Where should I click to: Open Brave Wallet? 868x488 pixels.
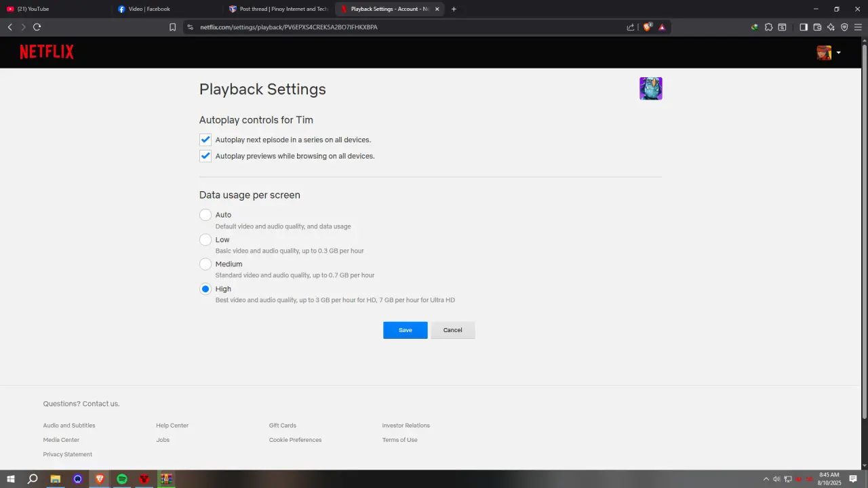coord(817,27)
